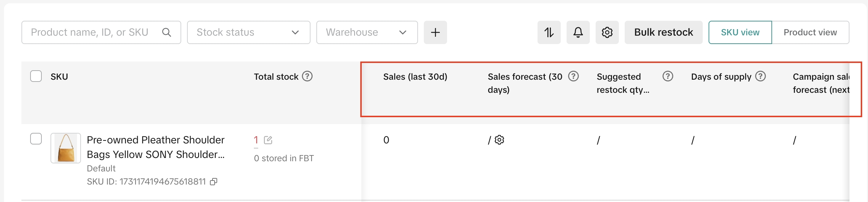
Task: Open the sort arrows button
Action: point(549,32)
